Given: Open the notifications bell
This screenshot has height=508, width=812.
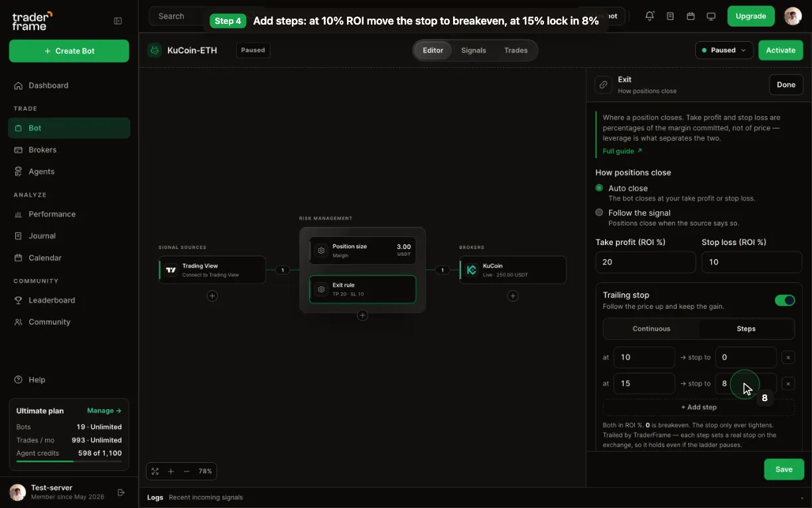Looking at the screenshot, I should click(649, 16).
